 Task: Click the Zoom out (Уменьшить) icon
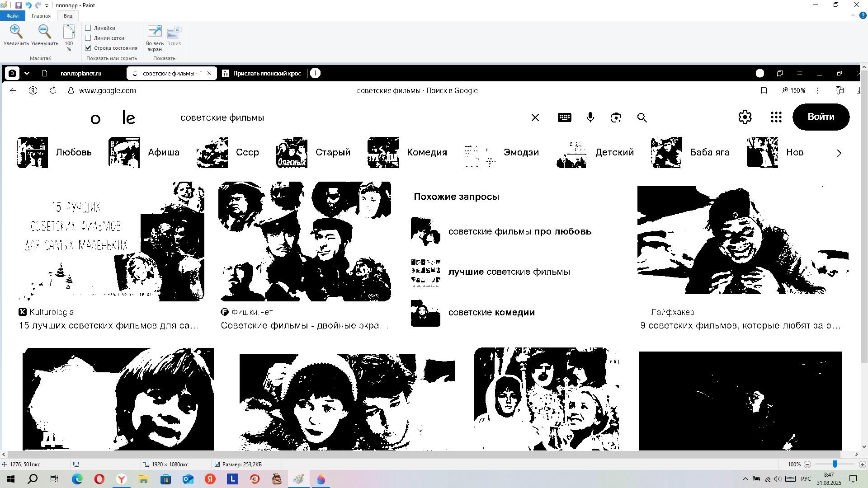pos(44,32)
